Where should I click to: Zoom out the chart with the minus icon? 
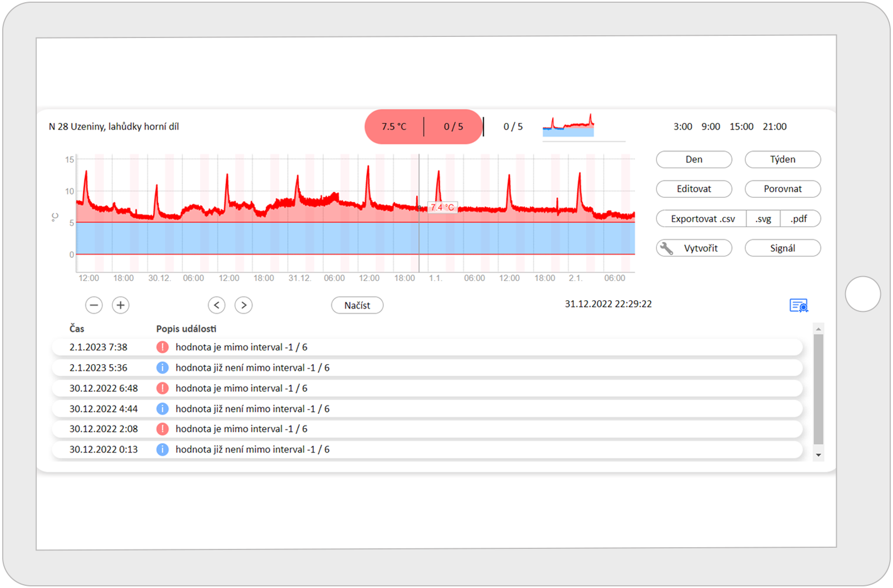tap(94, 305)
